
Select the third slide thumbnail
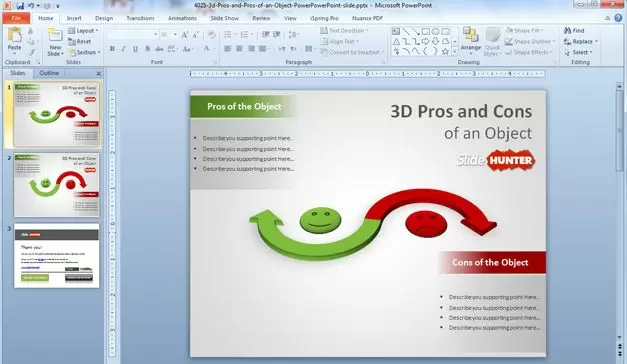point(57,256)
